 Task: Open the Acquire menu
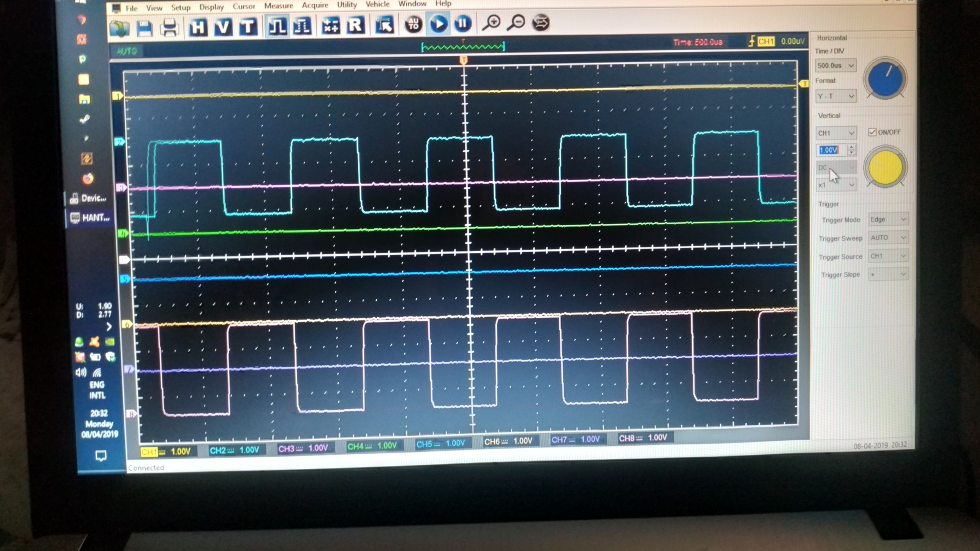coord(315,6)
